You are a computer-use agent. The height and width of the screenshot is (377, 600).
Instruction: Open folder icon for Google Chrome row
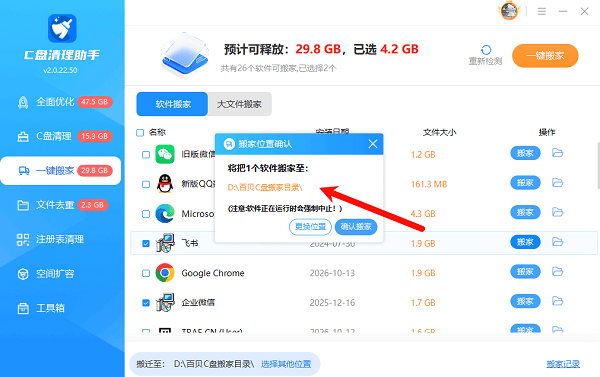click(x=558, y=272)
